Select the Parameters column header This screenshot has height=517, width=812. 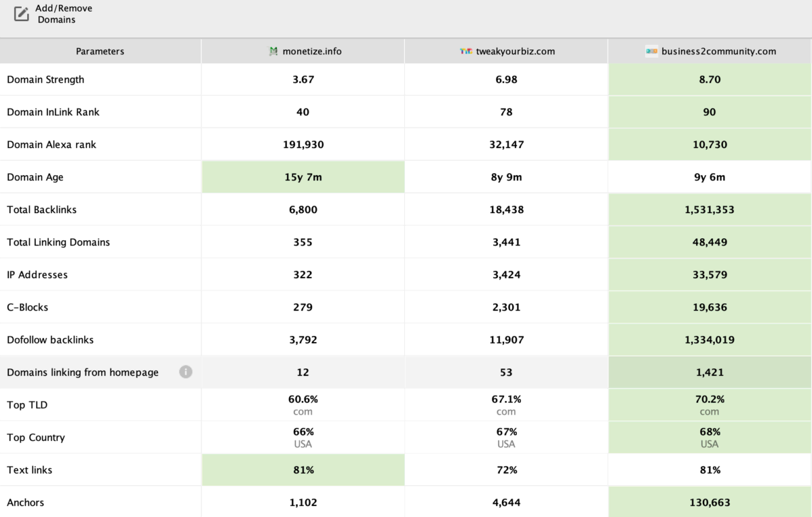coord(100,52)
